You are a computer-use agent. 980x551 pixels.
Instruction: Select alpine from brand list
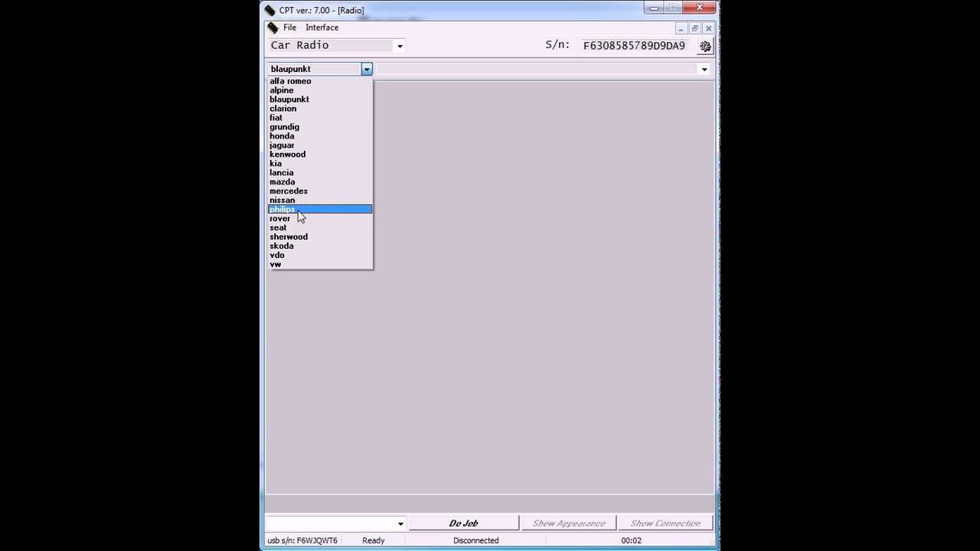point(320,90)
